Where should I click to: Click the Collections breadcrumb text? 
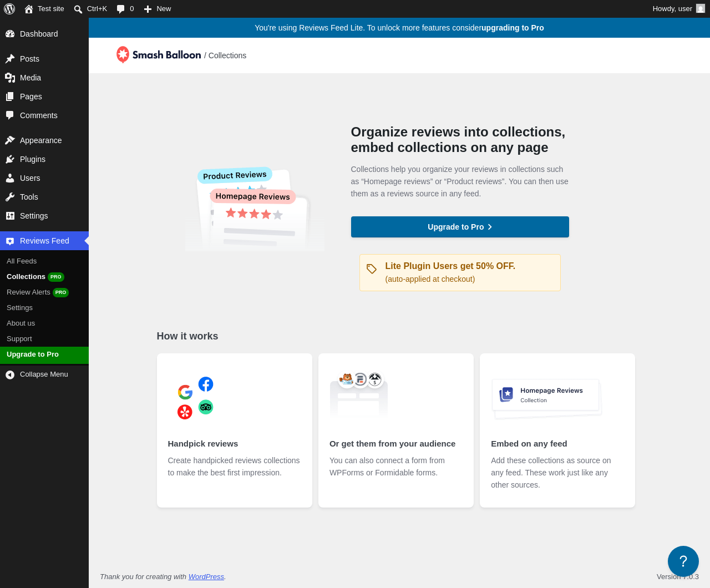(x=227, y=55)
